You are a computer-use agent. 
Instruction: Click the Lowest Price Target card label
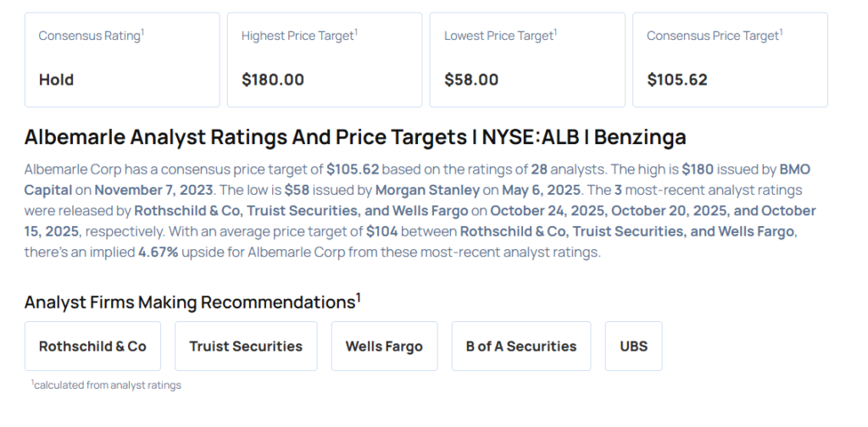pyautogui.click(x=500, y=36)
